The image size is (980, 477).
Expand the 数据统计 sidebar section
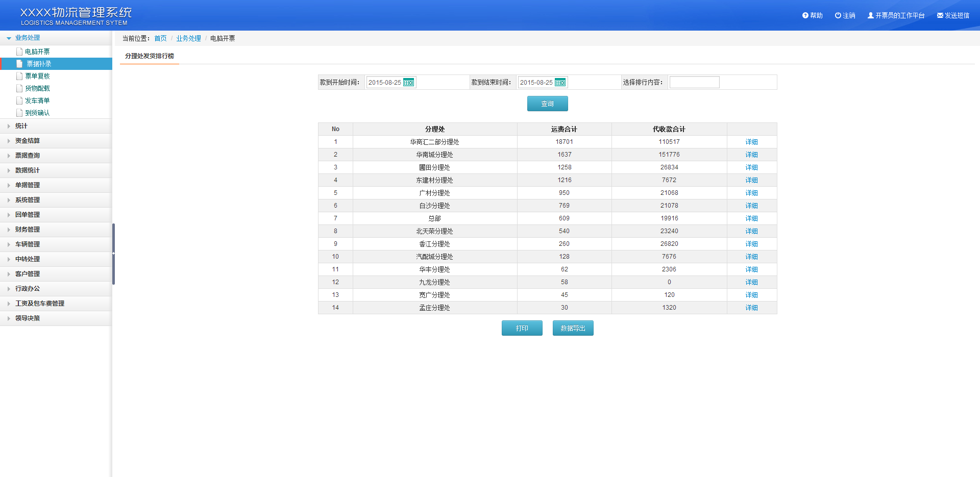56,170
